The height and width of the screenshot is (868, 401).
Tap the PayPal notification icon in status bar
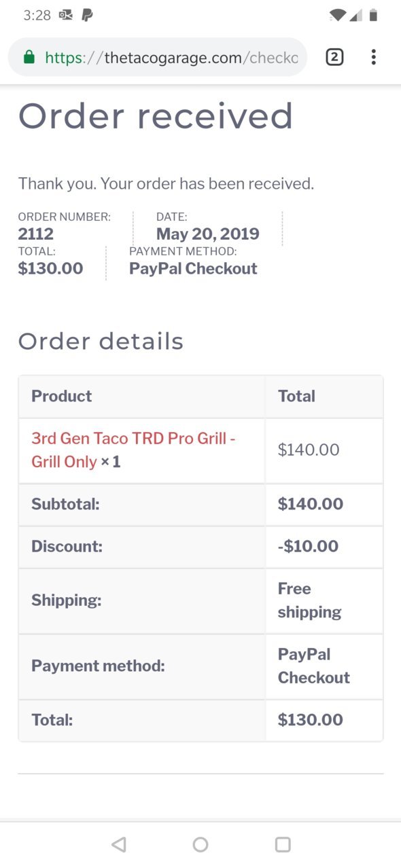[x=87, y=15]
